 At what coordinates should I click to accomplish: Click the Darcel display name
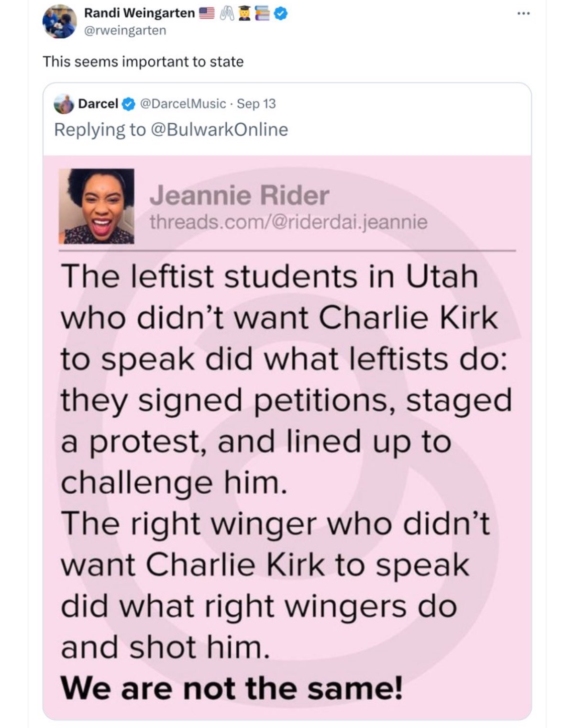click(98, 103)
